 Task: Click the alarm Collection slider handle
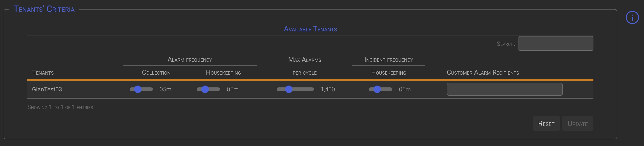coord(138,90)
